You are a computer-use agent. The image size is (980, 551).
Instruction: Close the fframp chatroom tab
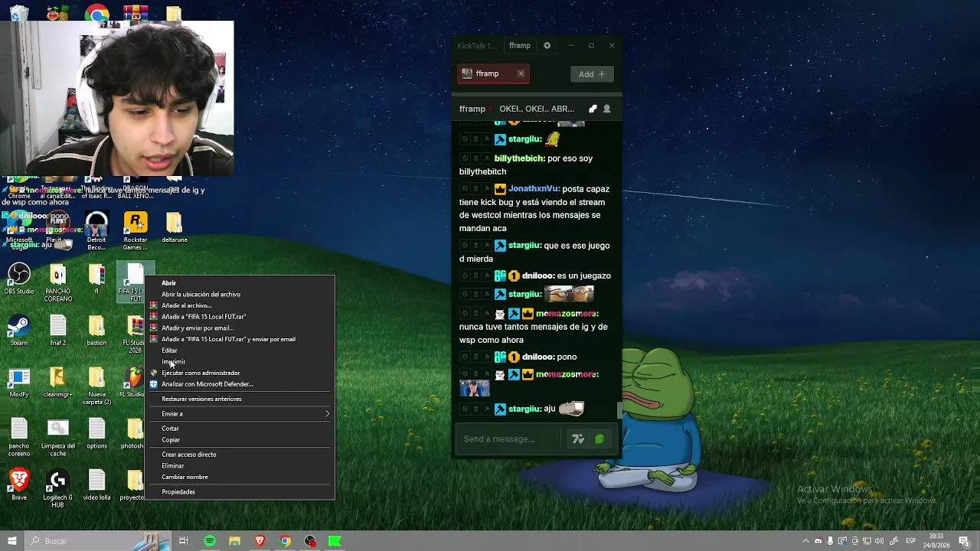click(521, 73)
